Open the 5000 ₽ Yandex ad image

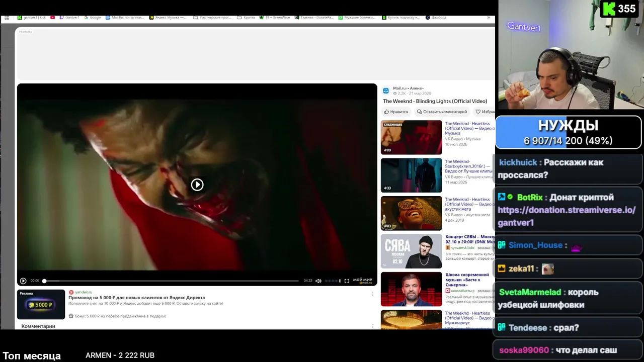click(x=41, y=305)
